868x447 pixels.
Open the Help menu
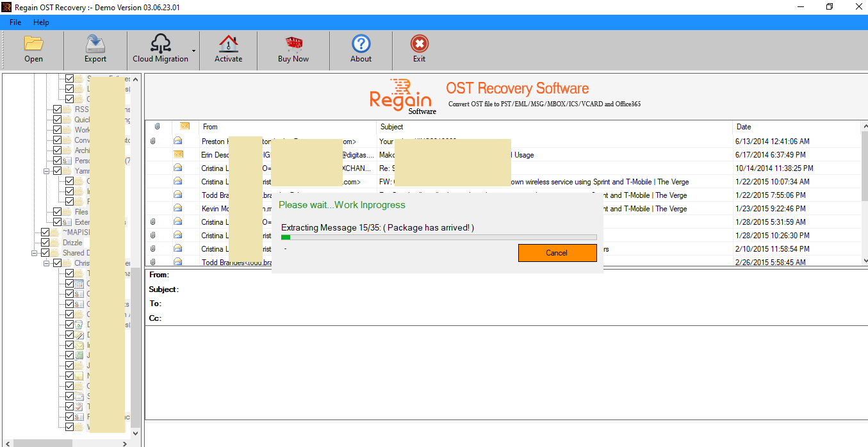[41, 22]
